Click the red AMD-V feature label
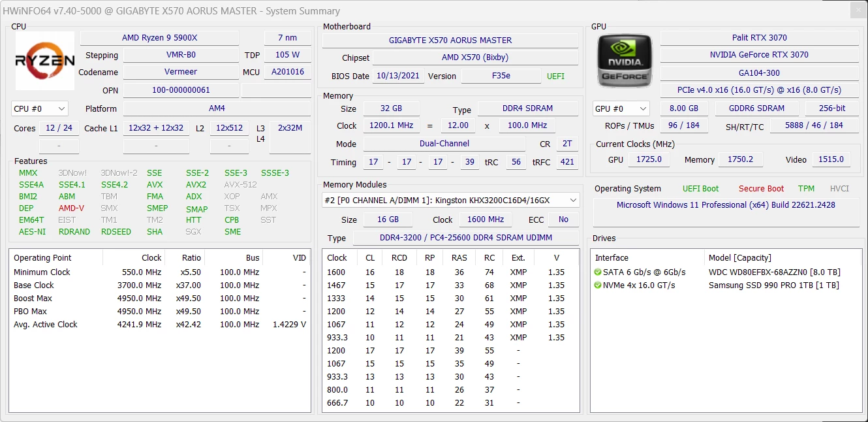 point(71,208)
